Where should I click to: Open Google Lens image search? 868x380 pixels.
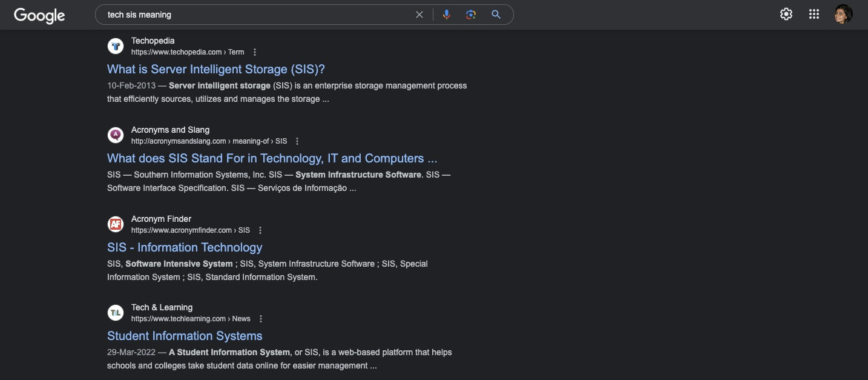471,15
